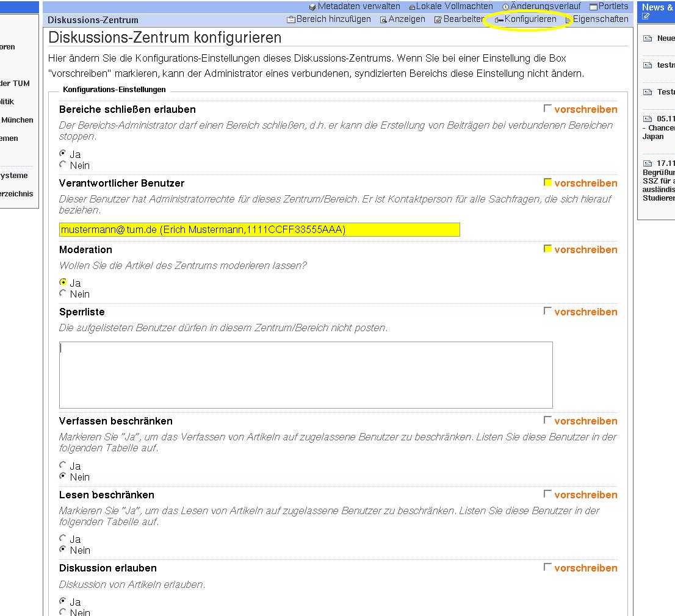Select Nein for Moderation
The height and width of the screenshot is (616, 675).
click(x=63, y=293)
